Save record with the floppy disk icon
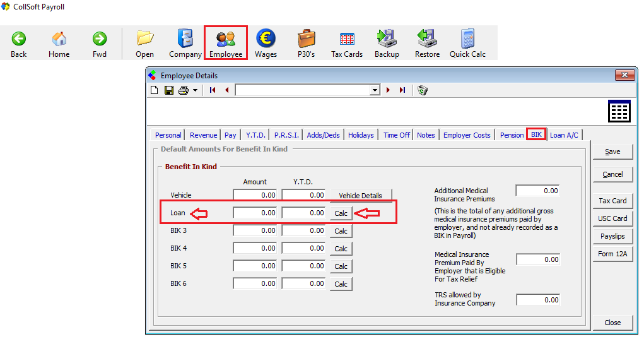644x339 pixels. 169,90
